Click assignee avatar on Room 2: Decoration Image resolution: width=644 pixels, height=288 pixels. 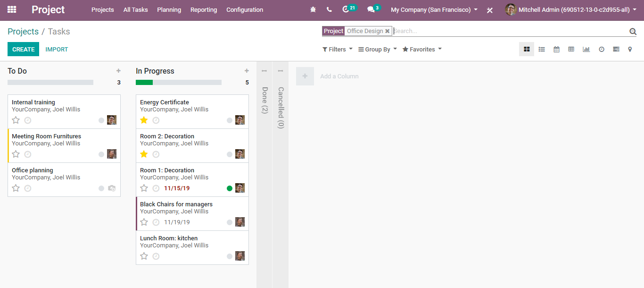[240, 154]
